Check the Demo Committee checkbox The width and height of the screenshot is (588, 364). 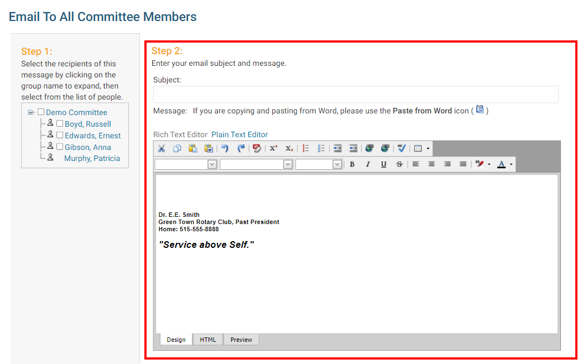(41, 112)
